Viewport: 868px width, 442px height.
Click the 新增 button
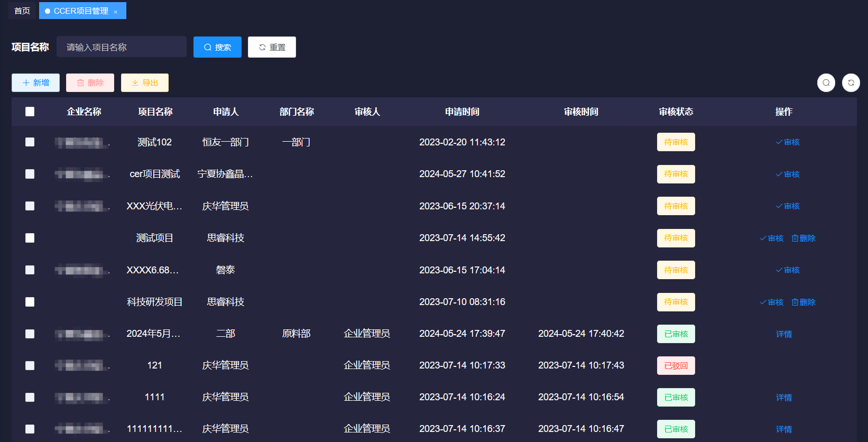tap(35, 82)
